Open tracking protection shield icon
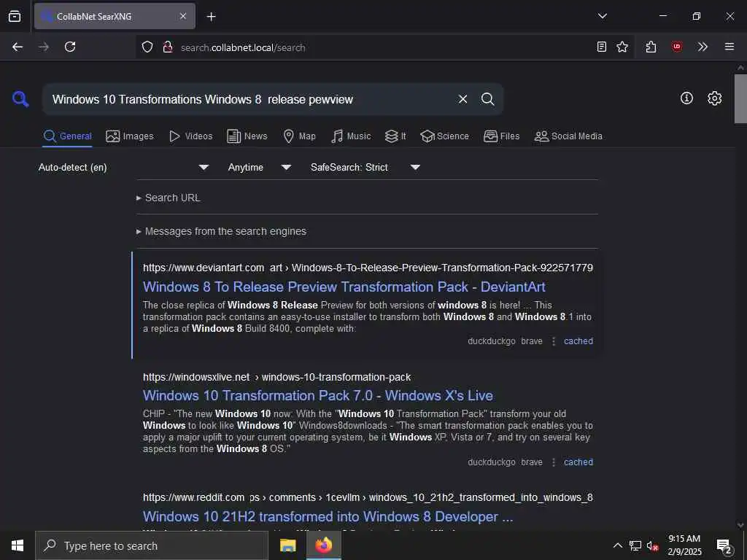The image size is (747, 560). (x=147, y=47)
